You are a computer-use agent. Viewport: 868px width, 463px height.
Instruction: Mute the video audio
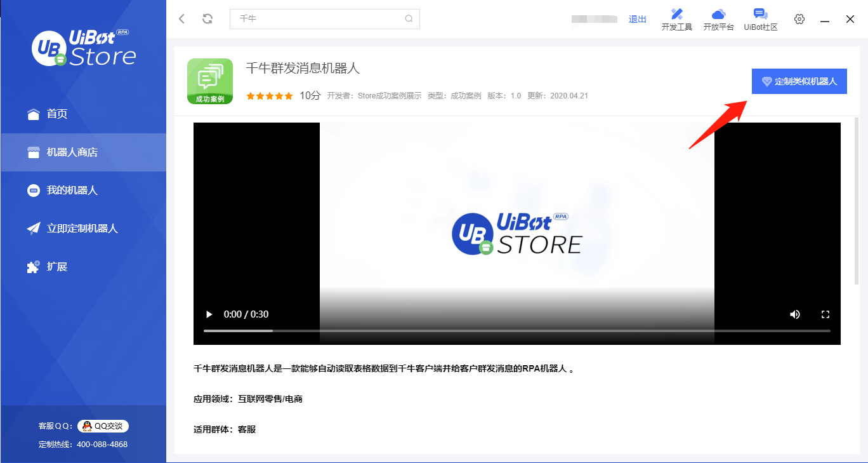[795, 314]
